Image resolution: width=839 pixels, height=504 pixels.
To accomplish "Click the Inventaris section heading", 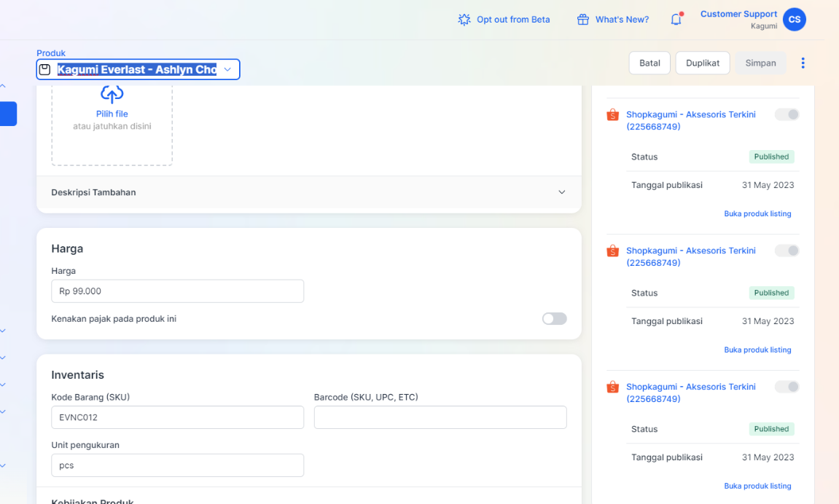I will [77, 375].
